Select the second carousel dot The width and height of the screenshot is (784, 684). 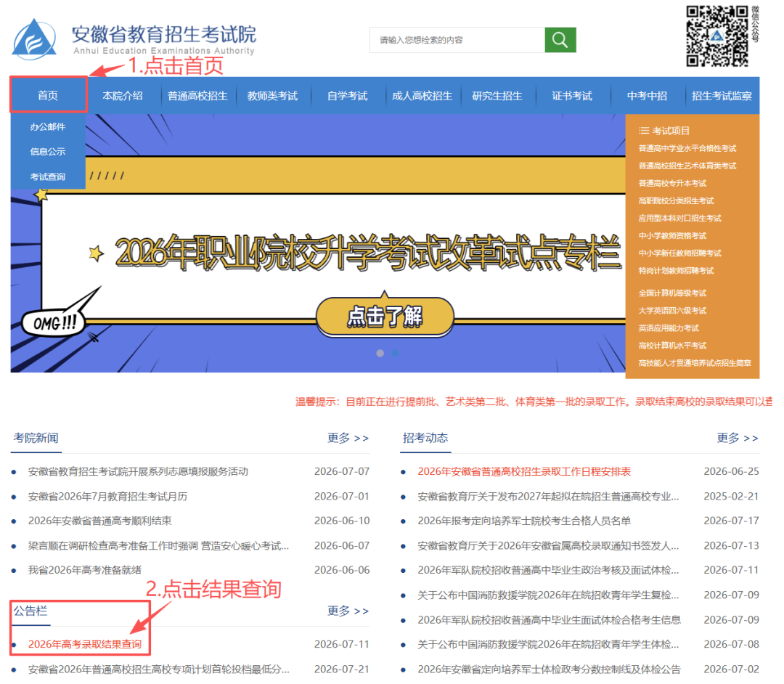395,353
